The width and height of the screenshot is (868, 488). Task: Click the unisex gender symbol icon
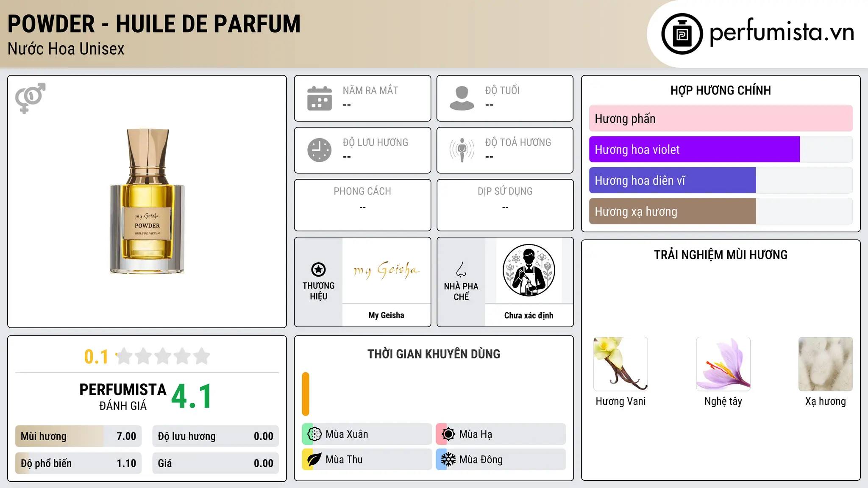[30, 98]
